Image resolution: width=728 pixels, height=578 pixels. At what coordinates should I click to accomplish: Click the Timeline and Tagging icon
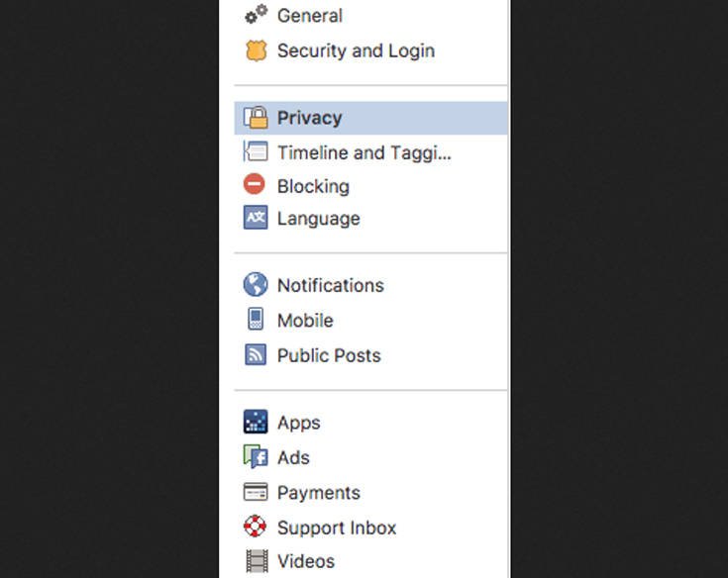(256, 151)
